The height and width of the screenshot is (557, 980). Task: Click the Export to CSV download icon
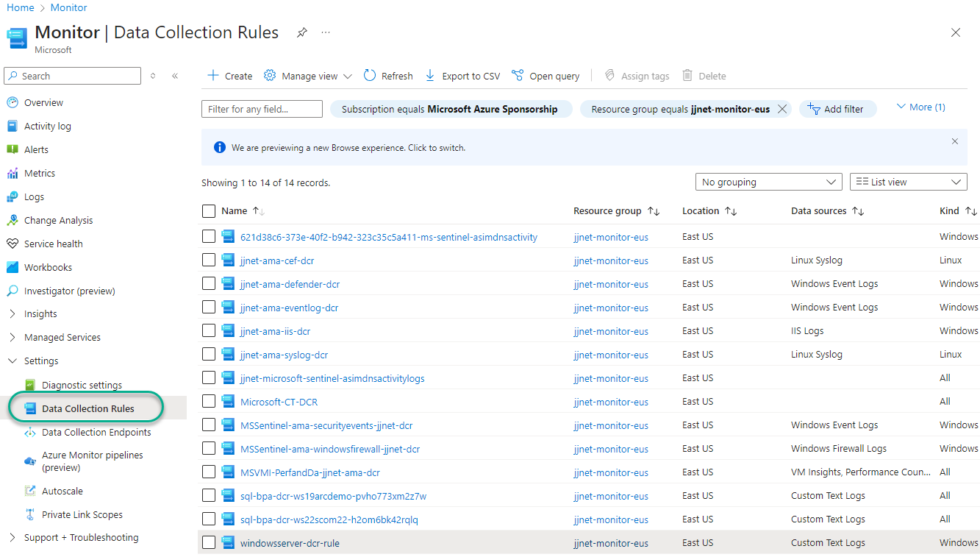point(430,76)
